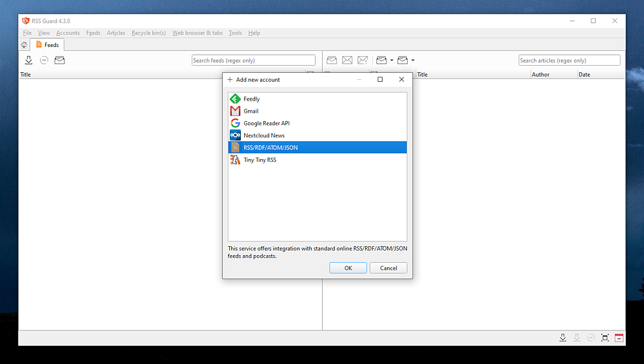The width and height of the screenshot is (644, 364).
Task: Toggle article importance with the exclamation envelope icon
Action: pyautogui.click(x=363, y=61)
